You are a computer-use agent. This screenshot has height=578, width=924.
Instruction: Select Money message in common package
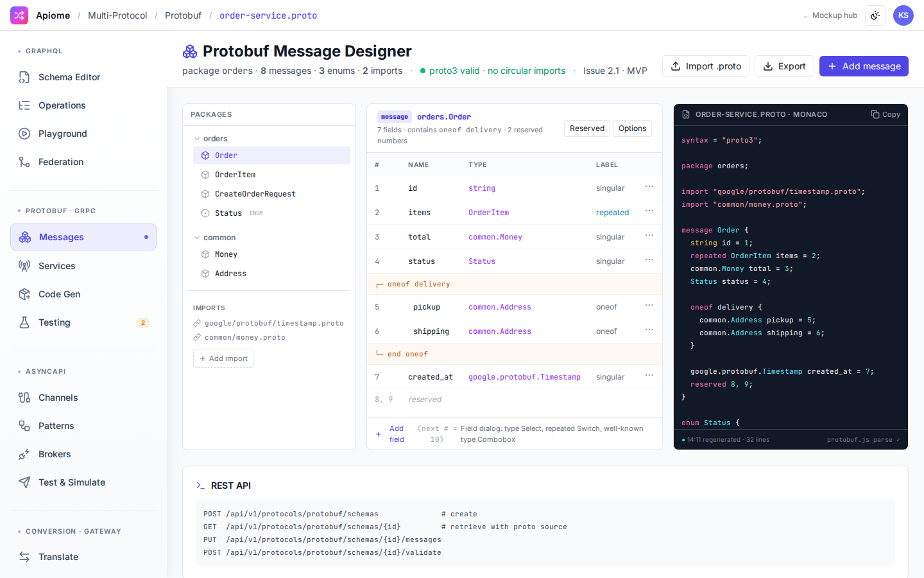pos(271,254)
